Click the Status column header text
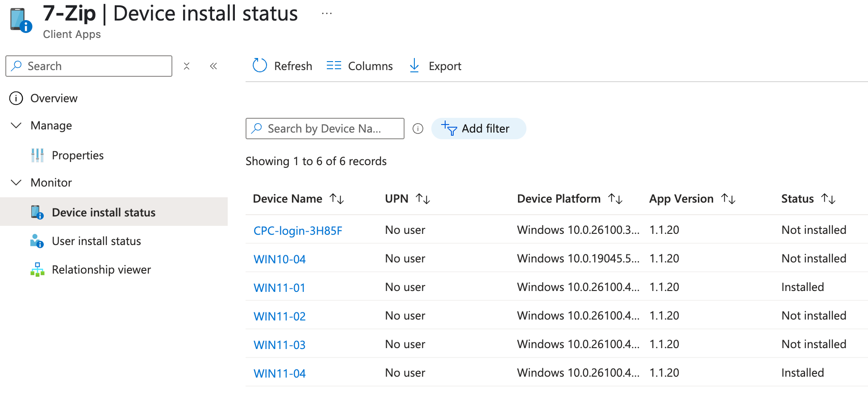 click(797, 199)
